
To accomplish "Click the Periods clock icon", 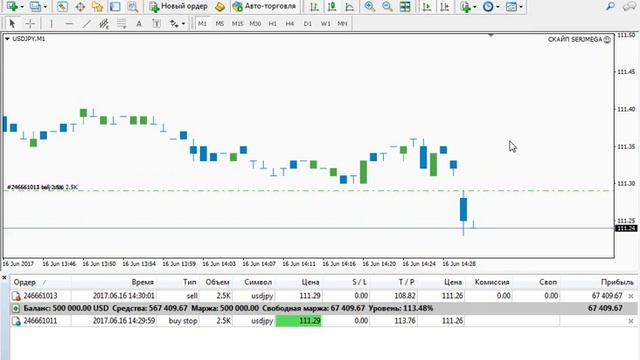I will (x=488, y=7).
